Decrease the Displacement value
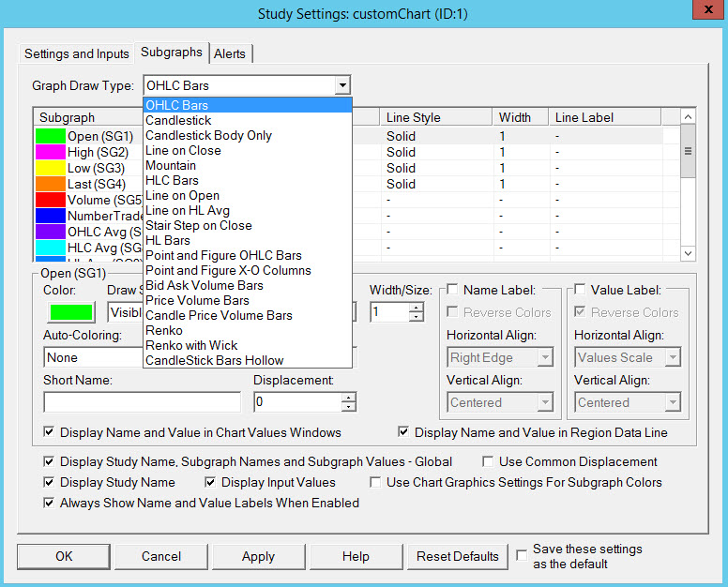Viewport: 728px width, 587px height. coord(349,407)
